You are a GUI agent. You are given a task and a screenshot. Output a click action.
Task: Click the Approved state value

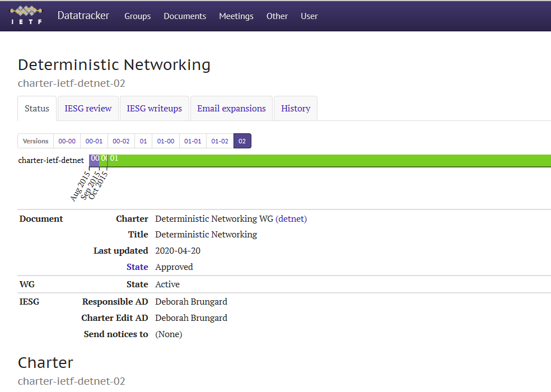point(174,267)
